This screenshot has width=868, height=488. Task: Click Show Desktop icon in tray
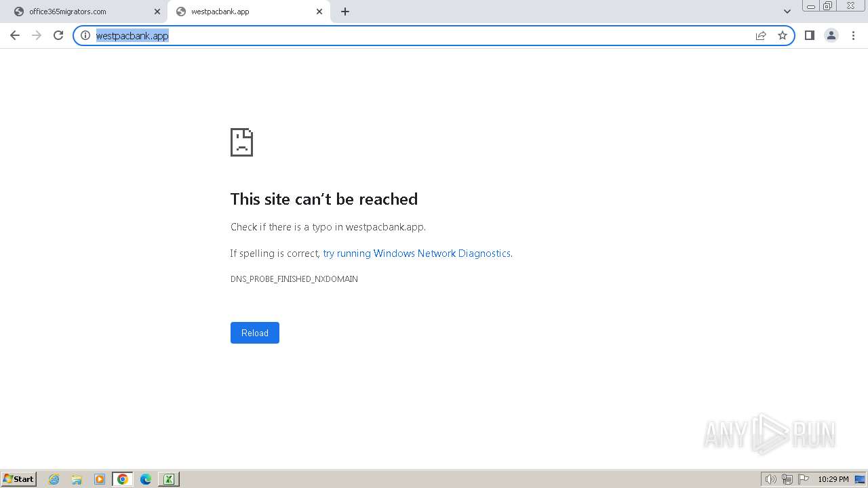[860, 479]
